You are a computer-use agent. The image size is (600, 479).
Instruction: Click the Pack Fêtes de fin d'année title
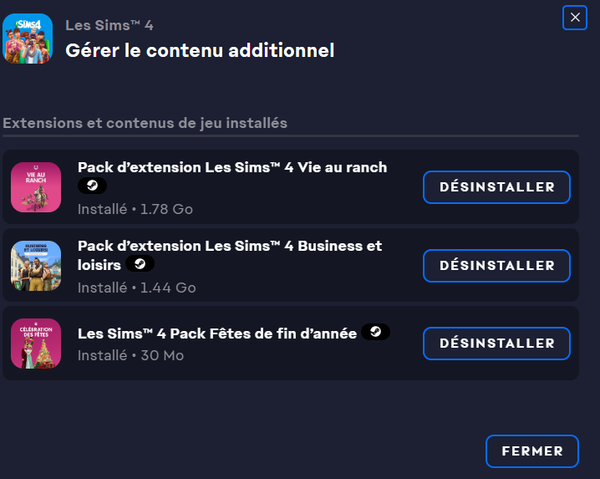click(217, 333)
